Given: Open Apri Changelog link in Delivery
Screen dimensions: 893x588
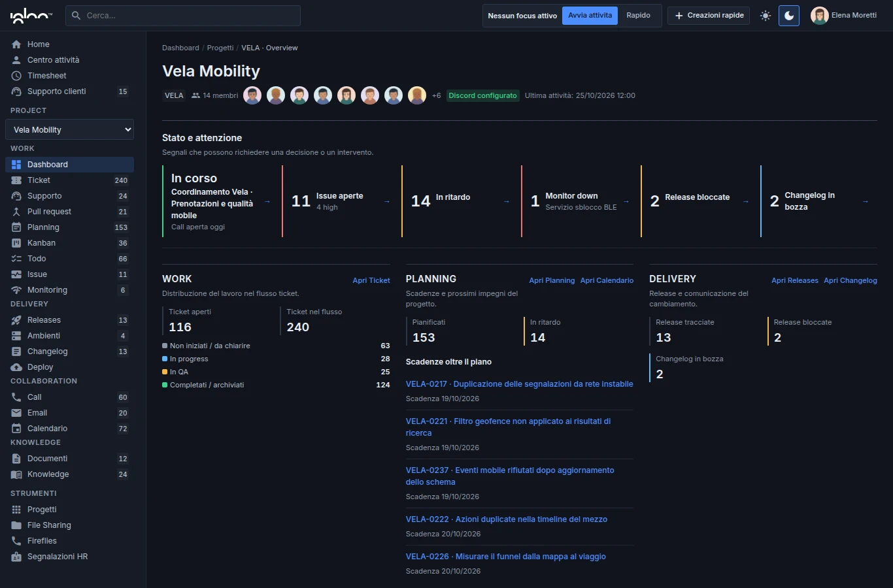Looking at the screenshot, I should click(x=850, y=280).
